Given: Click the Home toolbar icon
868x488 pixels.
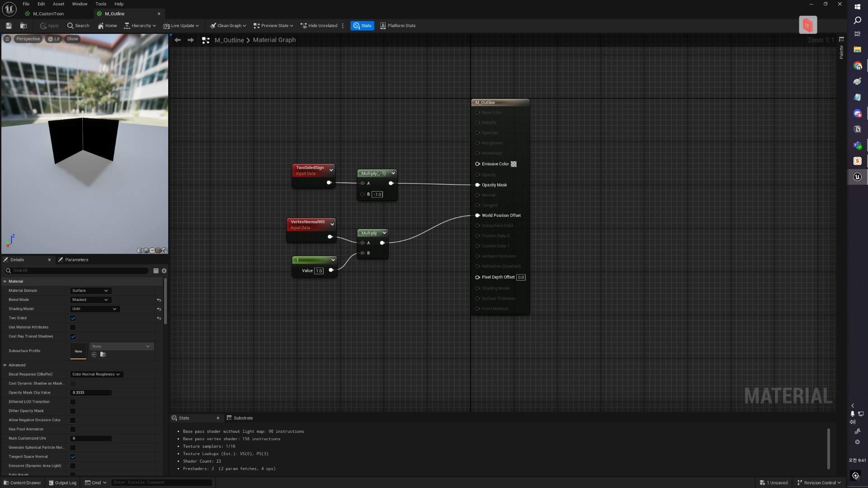Looking at the screenshot, I should coord(107,26).
